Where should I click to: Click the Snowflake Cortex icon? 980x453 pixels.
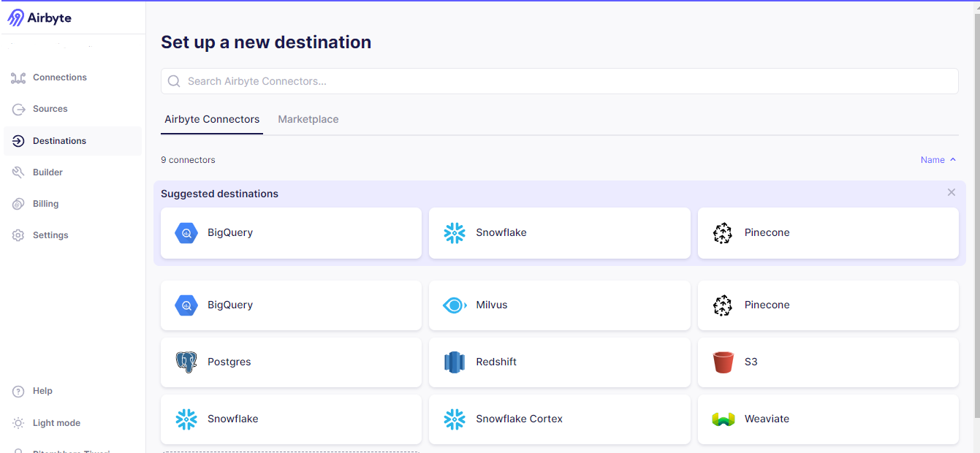pos(455,419)
